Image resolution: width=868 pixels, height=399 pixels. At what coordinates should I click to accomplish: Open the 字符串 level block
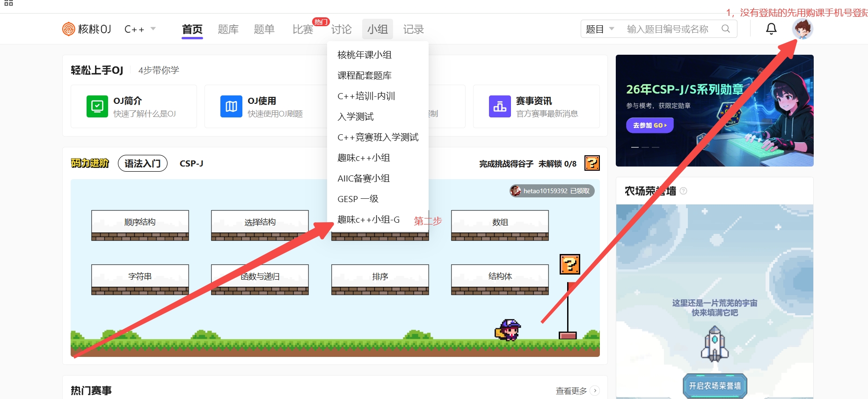[x=140, y=280]
